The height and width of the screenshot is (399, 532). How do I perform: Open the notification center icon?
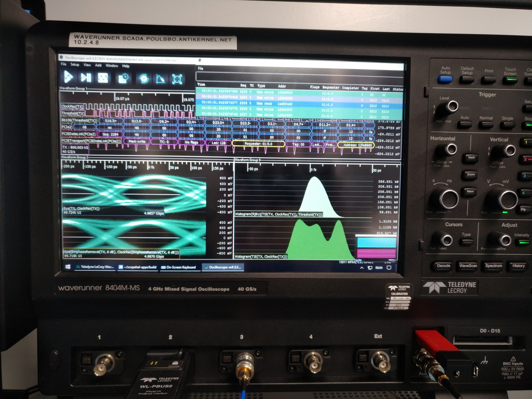(389, 268)
